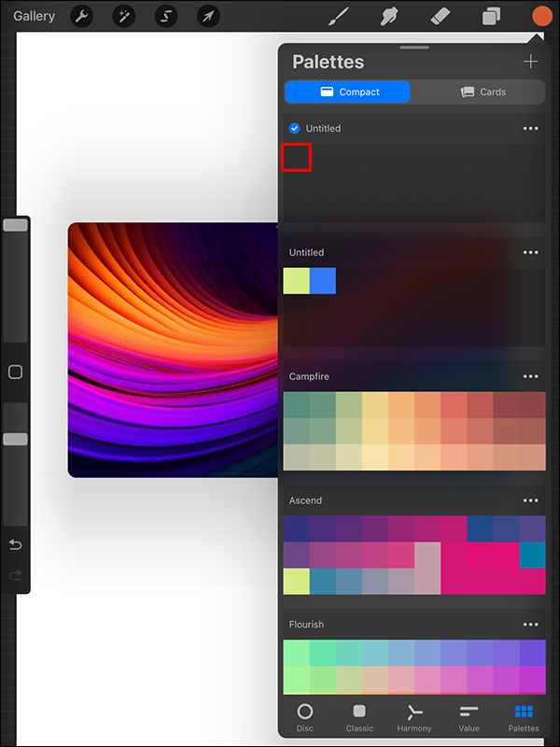Open options for the checked Untitled palette
Viewport: 560px width, 747px height.
[530, 129]
